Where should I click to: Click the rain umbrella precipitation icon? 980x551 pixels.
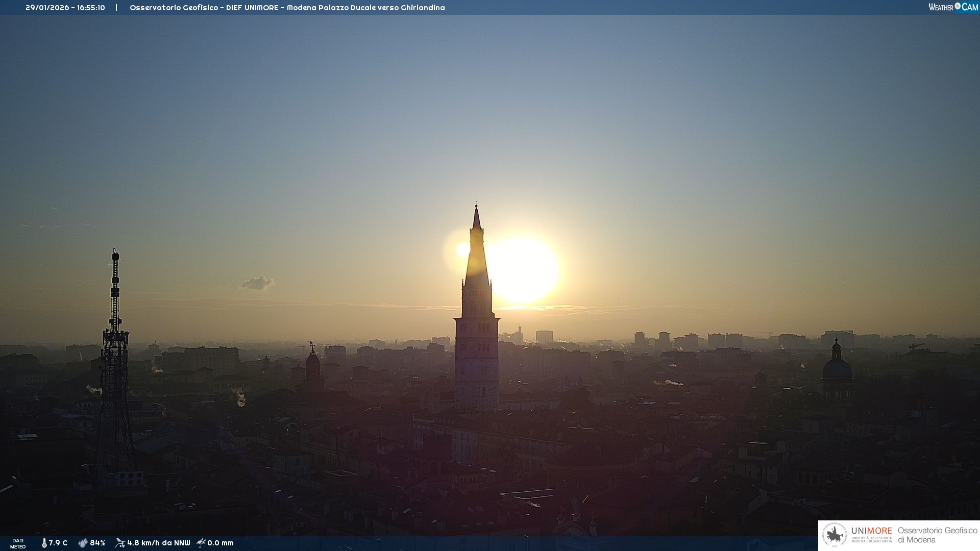pyautogui.click(x=201, y=543)
